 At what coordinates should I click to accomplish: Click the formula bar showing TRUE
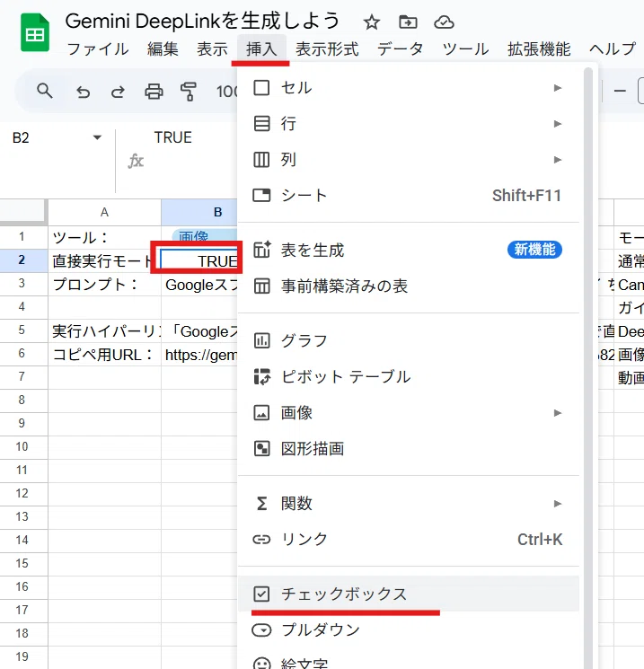(x=172, y=137)
